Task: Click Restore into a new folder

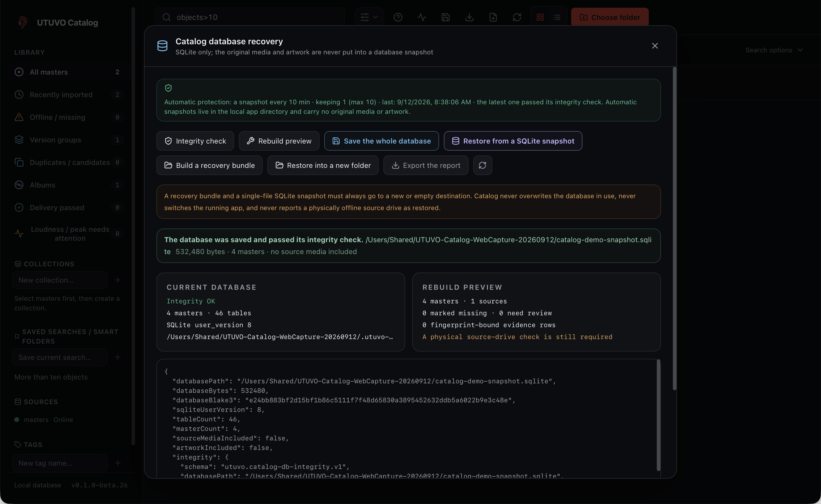Action: point(323,165)
